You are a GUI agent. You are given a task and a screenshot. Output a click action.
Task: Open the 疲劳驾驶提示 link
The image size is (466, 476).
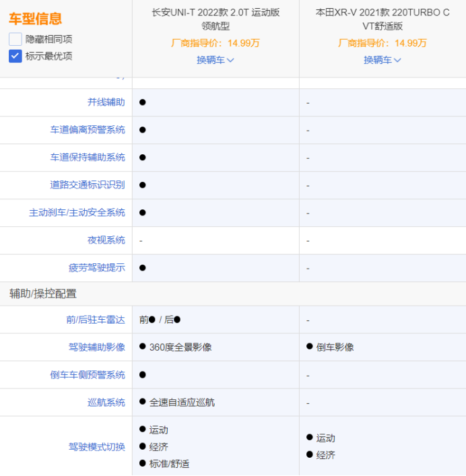(x=97, y=268)
